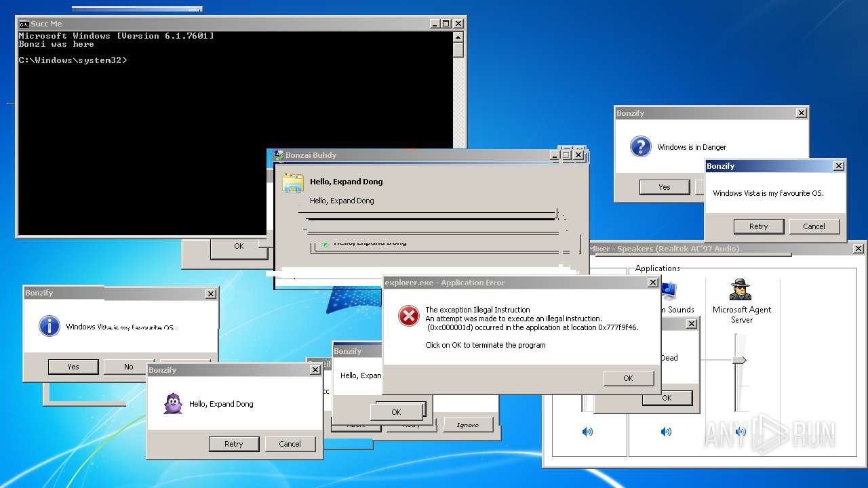Adjust the Microsoft Agent Server volume slider
Viewport: 868px width, 488px height.
pyautogui.click(x=739, y=360)
